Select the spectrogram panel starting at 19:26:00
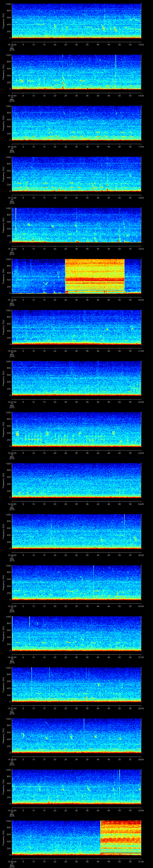Image resolution: width=153 pixels, height=868 pixels. coord(77,633)
